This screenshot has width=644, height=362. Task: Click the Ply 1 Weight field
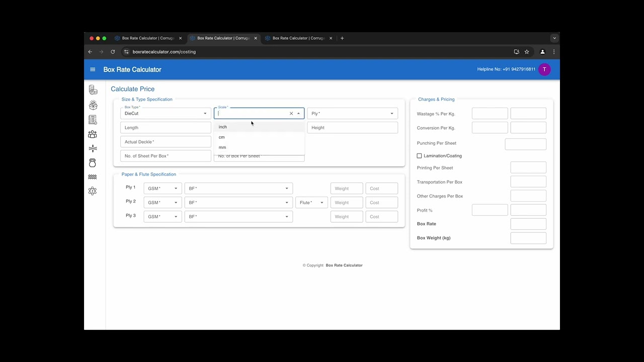[347, 189]
